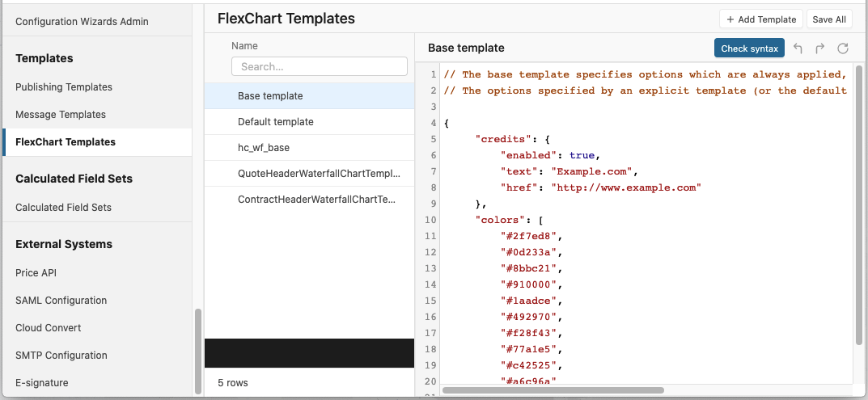Run Check syntax on the template
Image resolution: width=868 pixels, height=400 pixels.
(x=750, y=48)
